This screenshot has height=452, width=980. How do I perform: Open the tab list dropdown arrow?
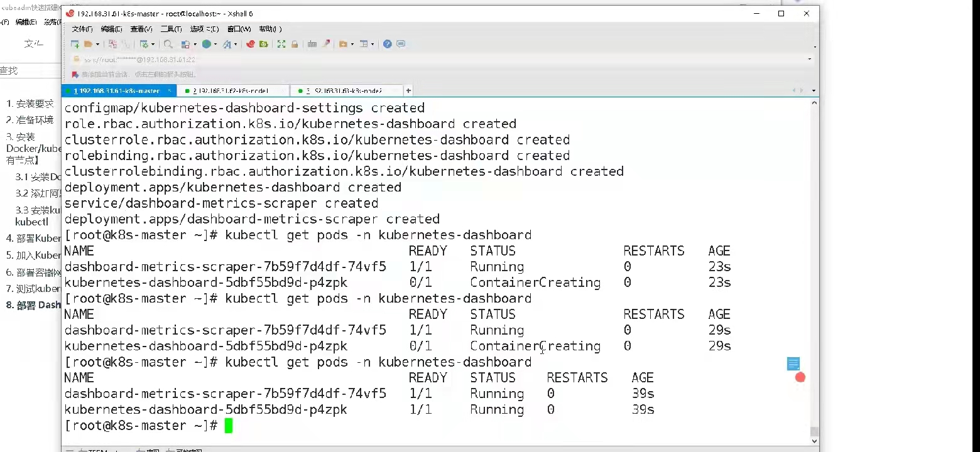click(x=814, y=91)
